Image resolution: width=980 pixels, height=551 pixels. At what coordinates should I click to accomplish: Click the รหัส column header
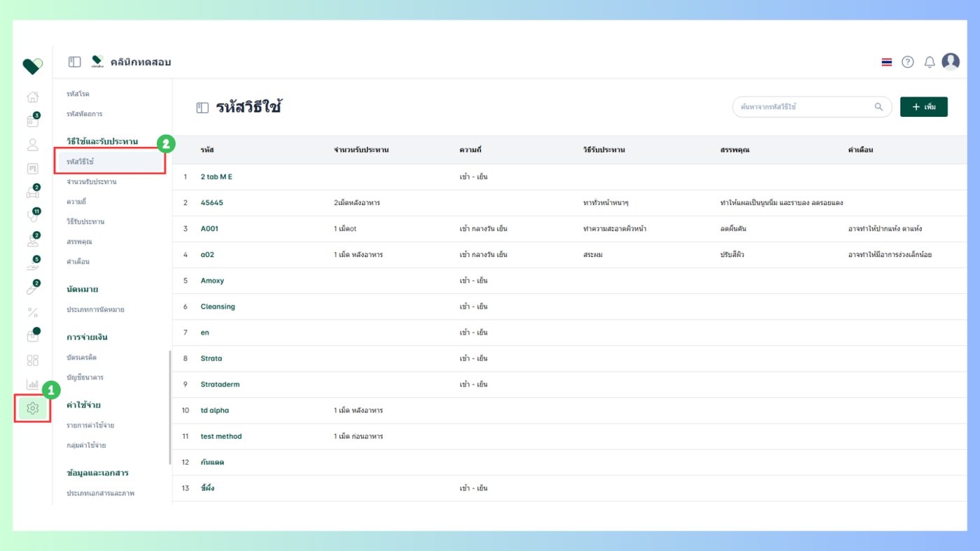207,150
